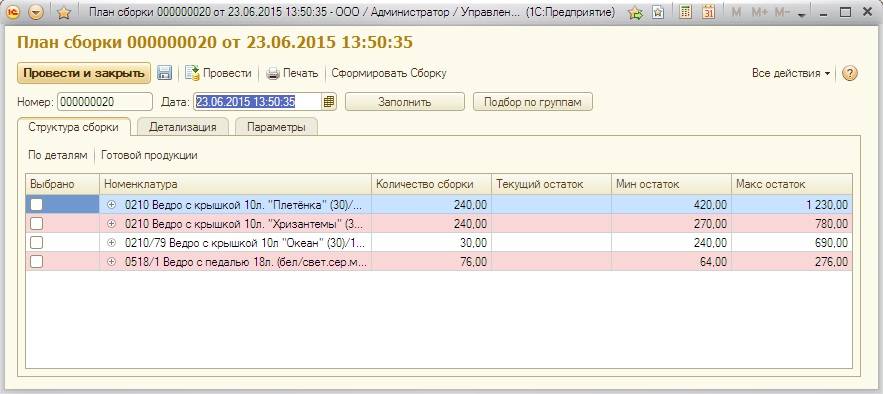The height and width of the screenshot is (394, 883).
Task: Click the save diskette icon
Action: click(x=164, y=73)
